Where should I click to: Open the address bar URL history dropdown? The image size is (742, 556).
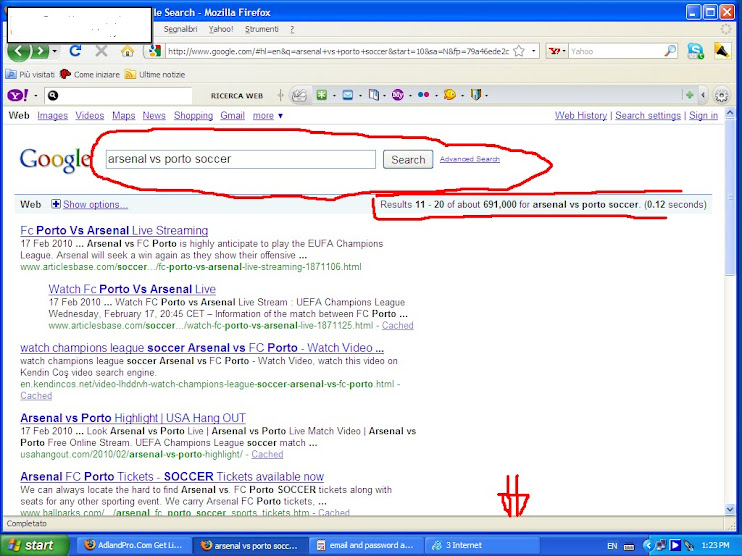[533, 51]
